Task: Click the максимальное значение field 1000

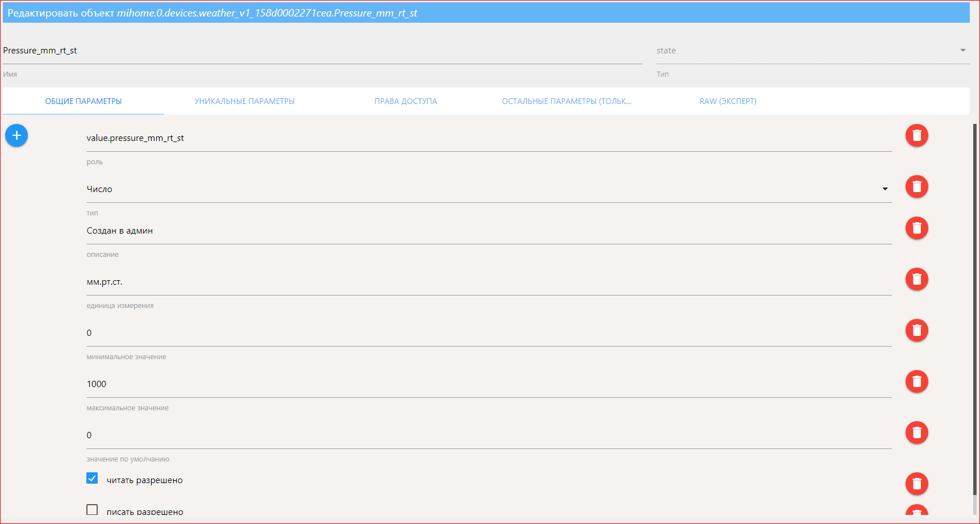Action: (489, 384)
